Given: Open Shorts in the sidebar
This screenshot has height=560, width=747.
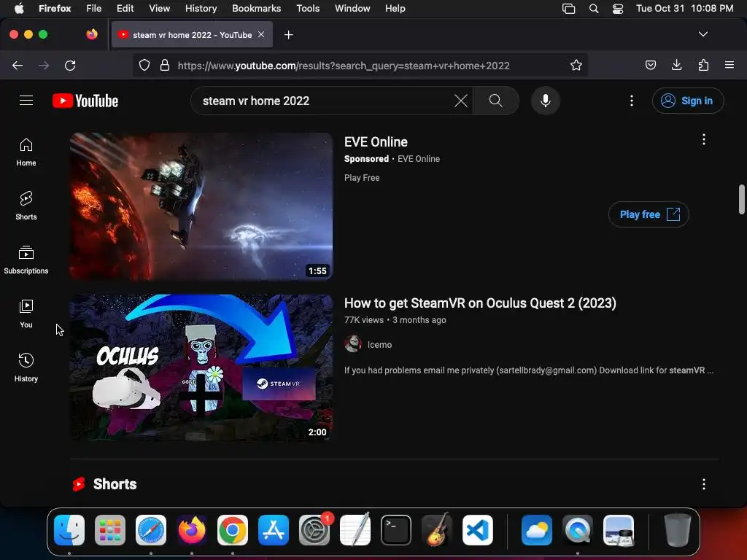Looking at the screenshot, I should pyautogui.click(x=26, y=206).
